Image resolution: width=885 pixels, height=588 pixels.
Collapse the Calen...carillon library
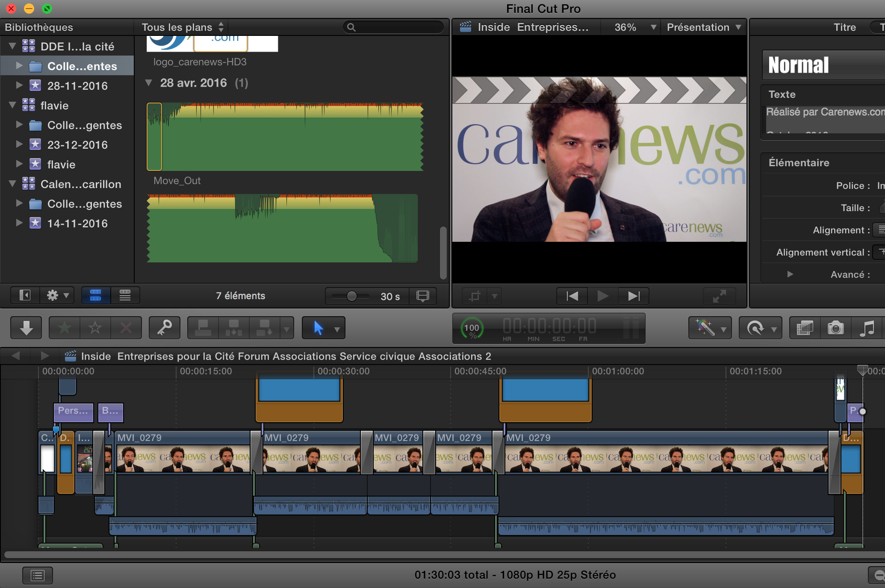(12, 183)
